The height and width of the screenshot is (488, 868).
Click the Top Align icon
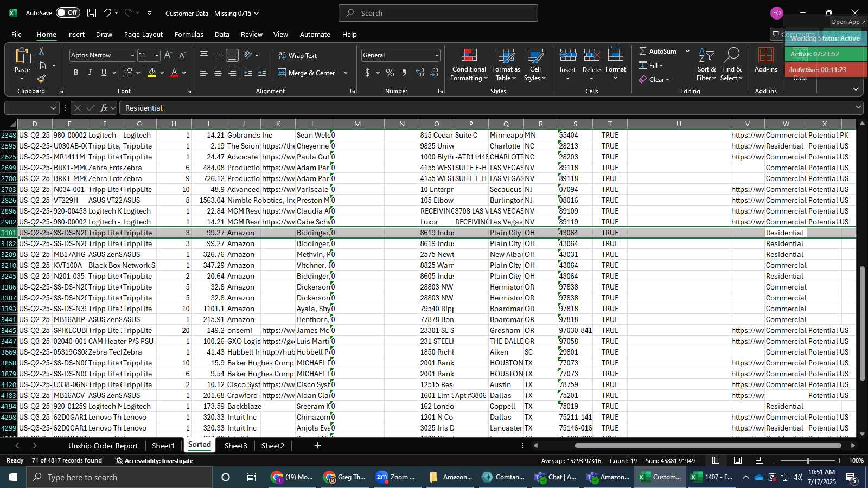pos(204,55)
